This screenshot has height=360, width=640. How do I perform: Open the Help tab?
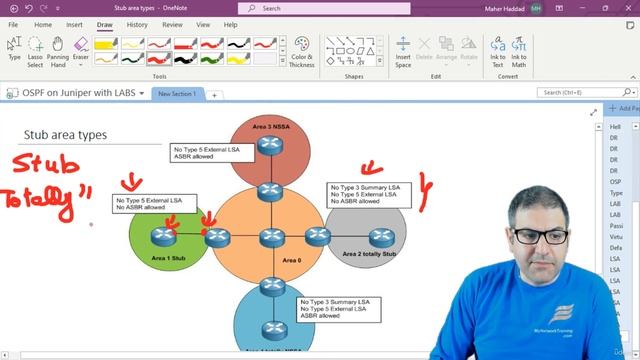(230, 25)
